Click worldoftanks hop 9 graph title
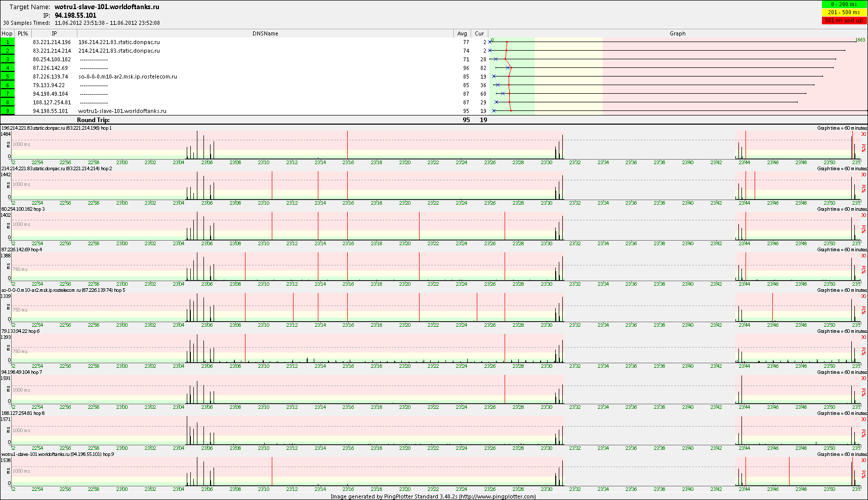Image resolution: width=868 pixels, height=500 pixels. [57, 454]
